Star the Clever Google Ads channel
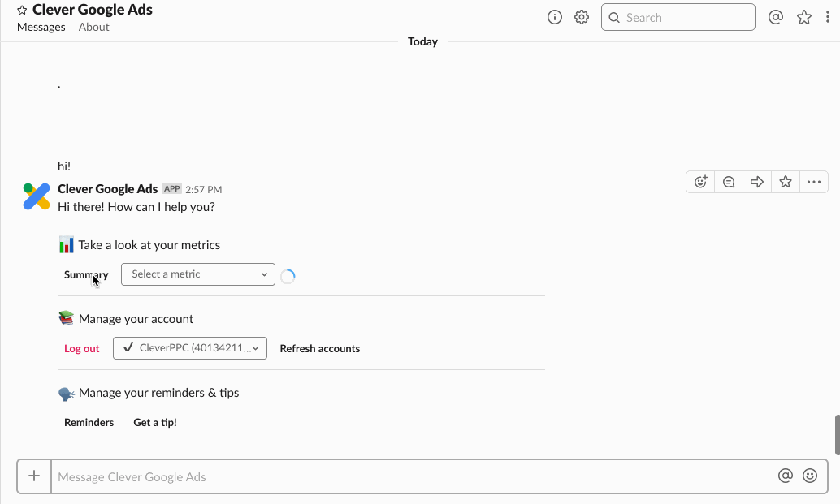The image size is (840, 504). pyautogui.click(x=22, y=11)
